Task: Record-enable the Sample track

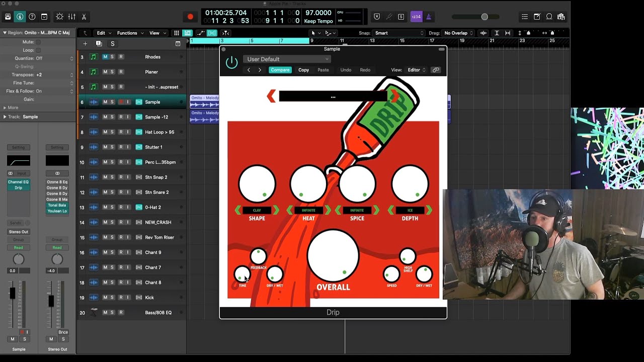Action: 121,102
